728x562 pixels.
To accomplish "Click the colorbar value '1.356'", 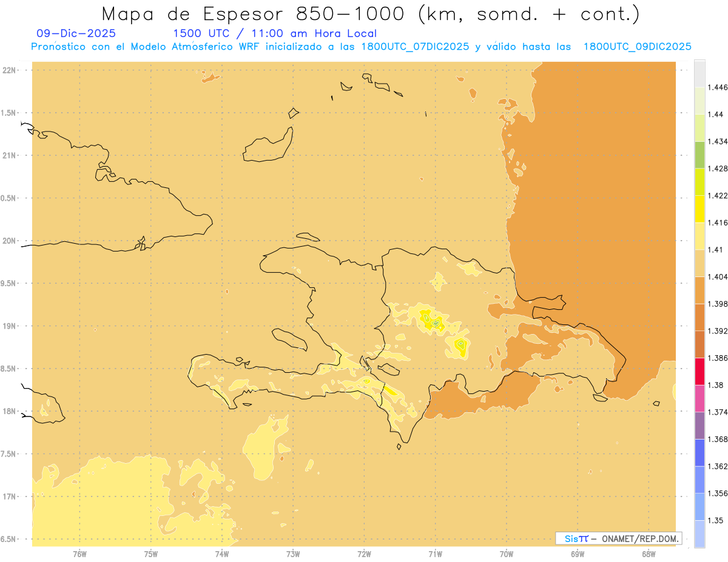I will [x=717, y=493].
